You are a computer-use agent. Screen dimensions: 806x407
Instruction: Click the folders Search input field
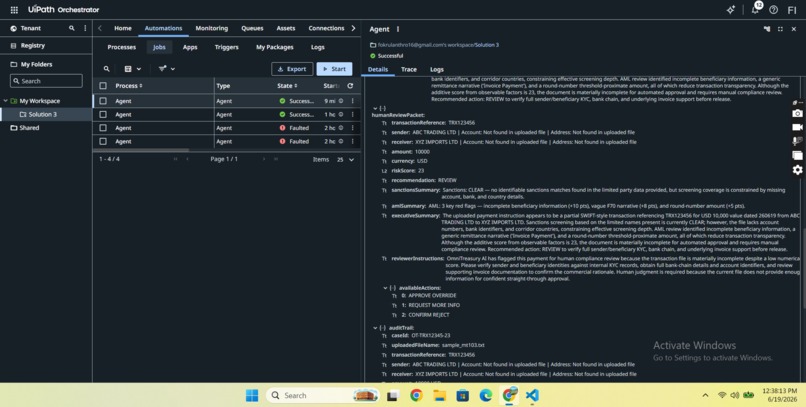[46, 81]
